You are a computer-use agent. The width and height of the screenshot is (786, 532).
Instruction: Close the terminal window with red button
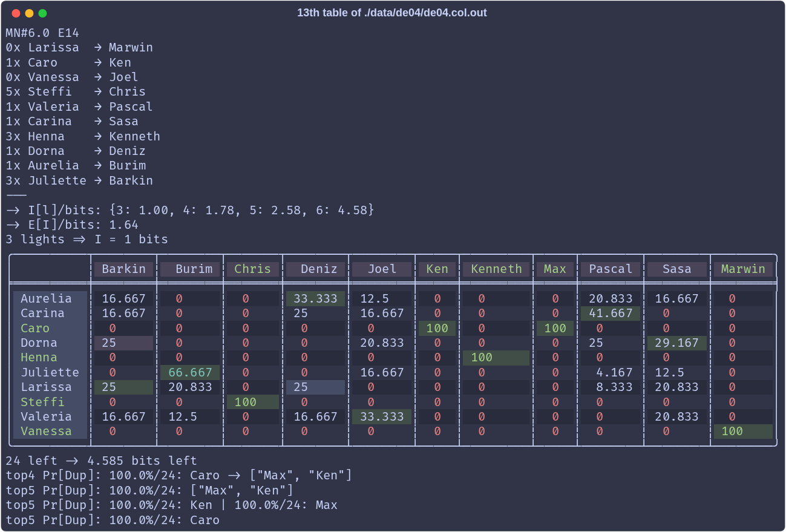[16, 13]
